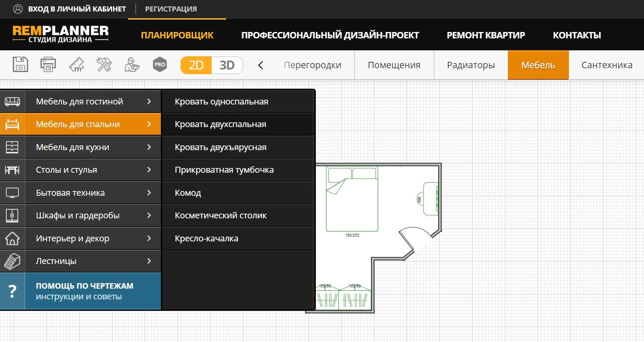644x342 pixels.
Task: Click the question mark help icon
Action: click(x=12, y=291)
